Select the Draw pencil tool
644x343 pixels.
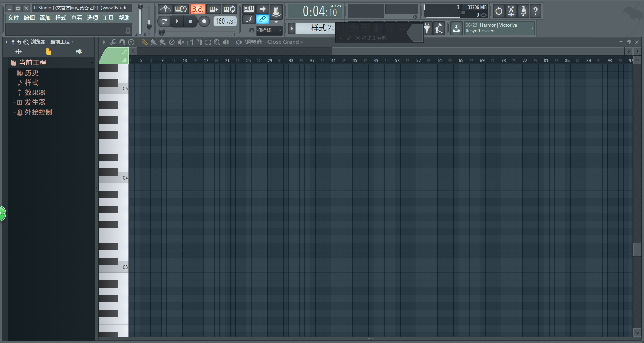(145, 42)
